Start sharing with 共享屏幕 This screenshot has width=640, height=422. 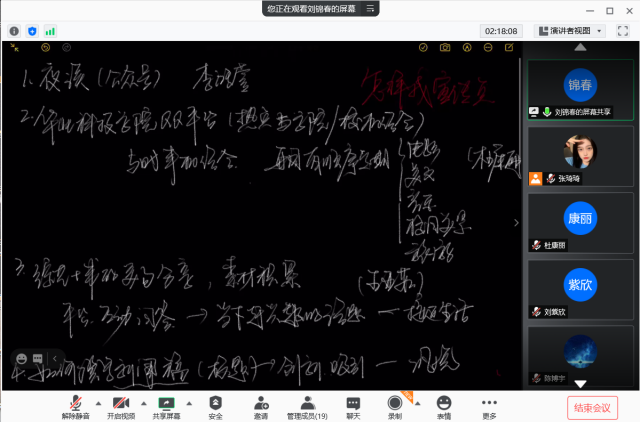tap(166, 407)
